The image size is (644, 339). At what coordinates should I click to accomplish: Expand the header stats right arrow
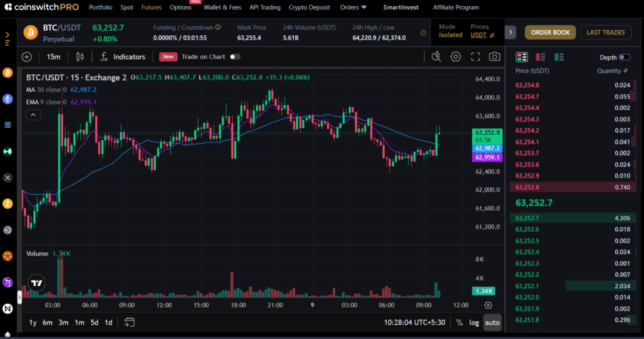tap(510, 33)
